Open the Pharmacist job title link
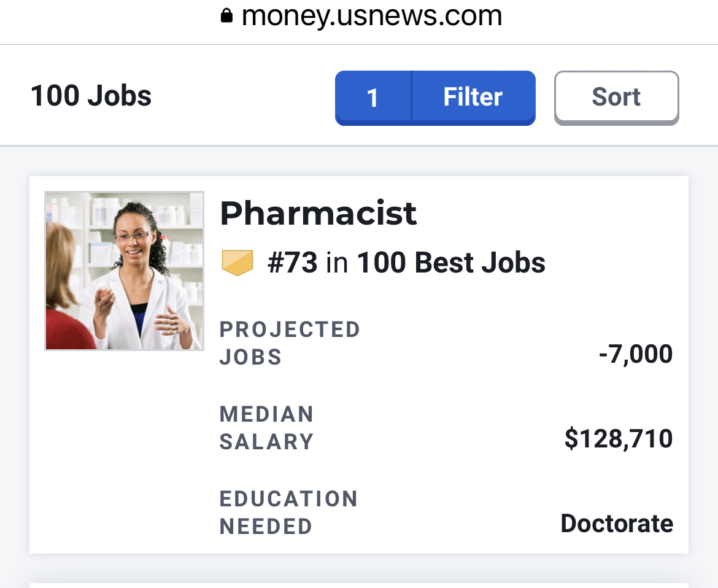 [318, 214]
